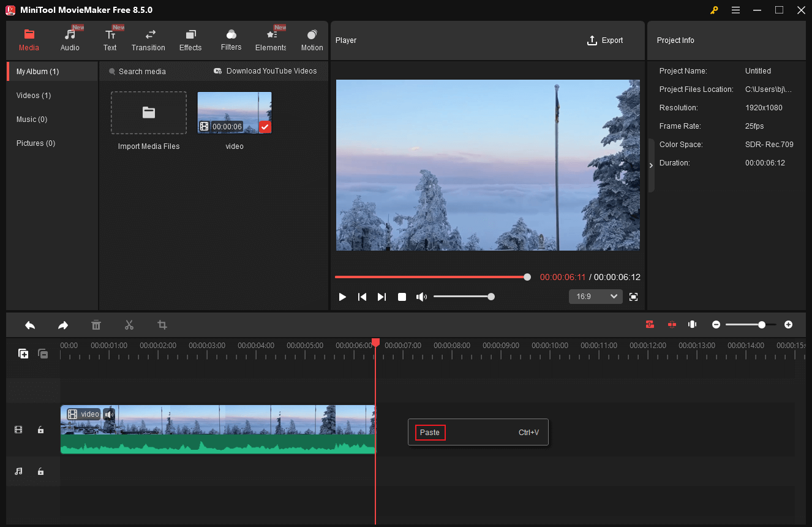This screenshot has width=812, height=527.
Task: Open the Audio panel
Action: click(x=70, y=39)
